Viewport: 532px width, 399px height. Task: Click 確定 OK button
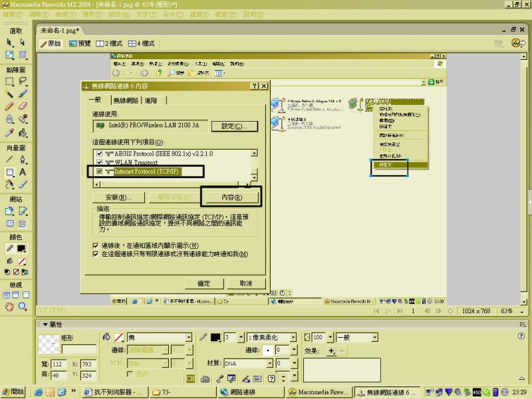[204, 284]
